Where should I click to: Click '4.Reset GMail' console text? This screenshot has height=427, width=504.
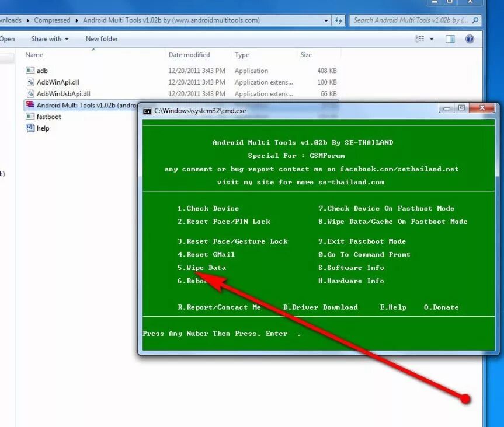click(206, 254)
